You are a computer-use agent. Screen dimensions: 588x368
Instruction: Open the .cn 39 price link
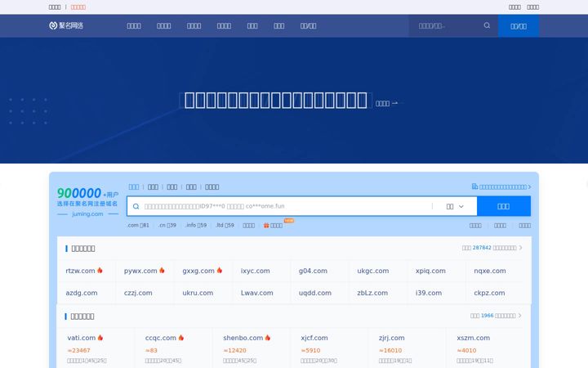[167, 226]
